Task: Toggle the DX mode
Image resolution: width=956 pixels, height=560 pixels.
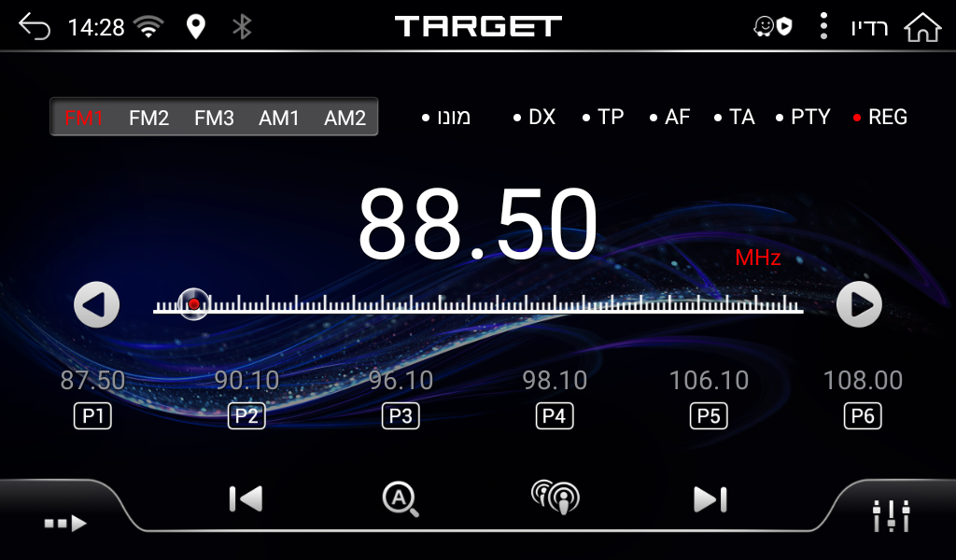Action: 535,117
